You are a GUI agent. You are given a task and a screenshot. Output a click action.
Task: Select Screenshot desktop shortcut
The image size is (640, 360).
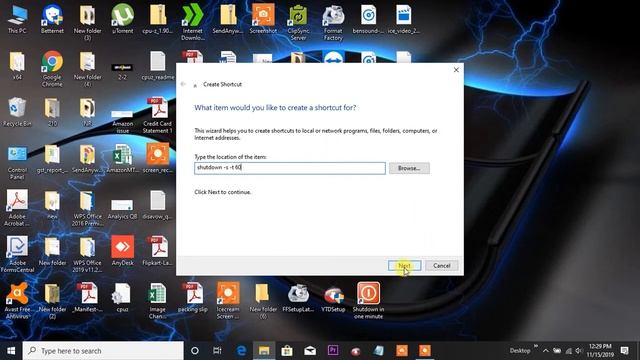pyautogui.click(x=263, y=20)
